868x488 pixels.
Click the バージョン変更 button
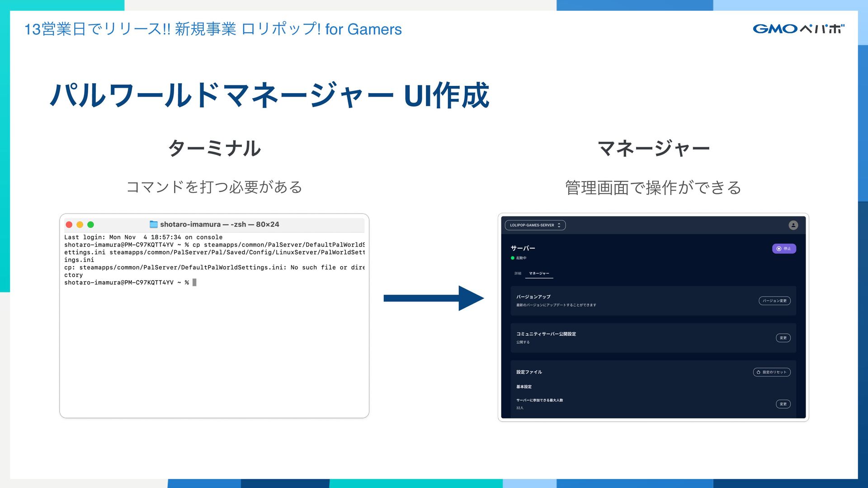pos(774,301)
